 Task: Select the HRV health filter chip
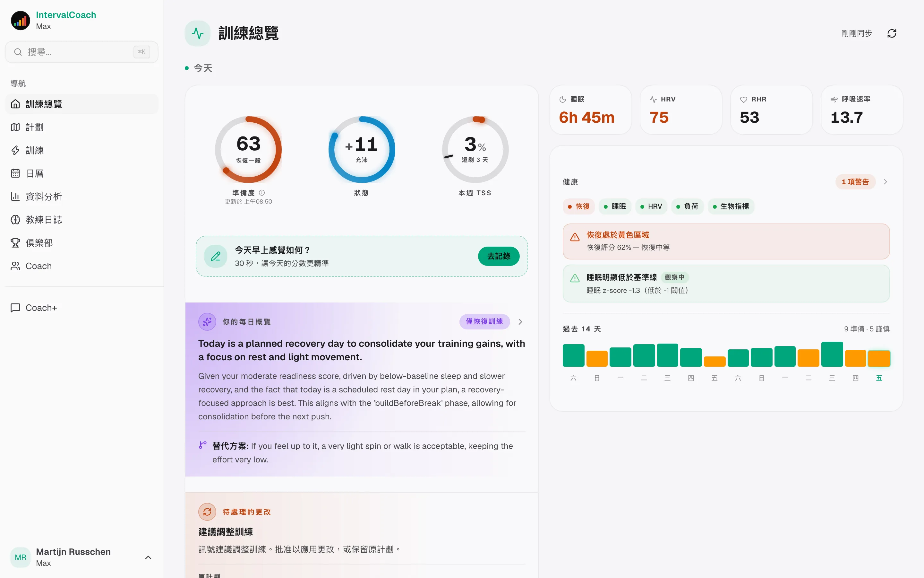(651, 206)
